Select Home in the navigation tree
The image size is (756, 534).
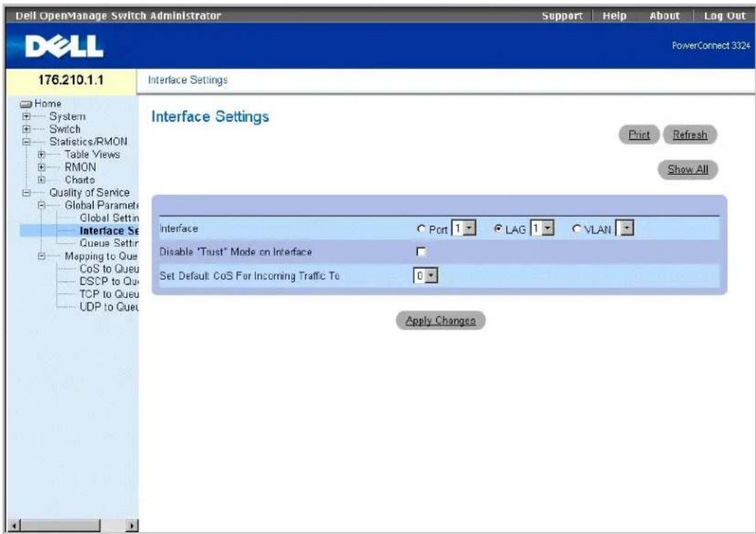(x=48, y=104)
